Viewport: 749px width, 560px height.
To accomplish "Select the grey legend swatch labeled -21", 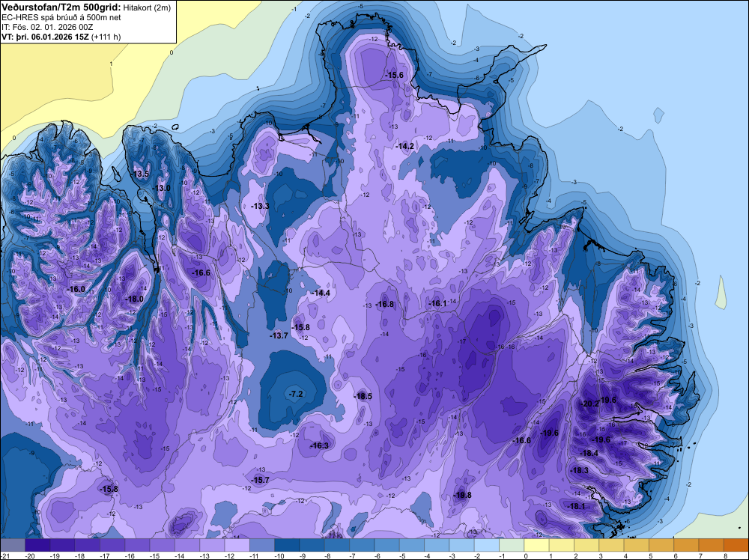I will tap(13, 545).
